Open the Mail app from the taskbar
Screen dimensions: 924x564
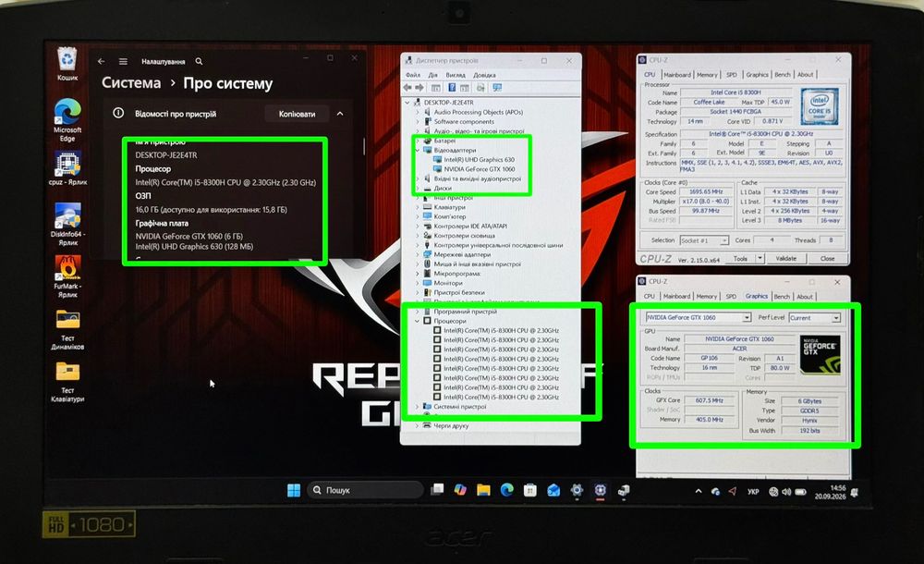tap(553, 490)
